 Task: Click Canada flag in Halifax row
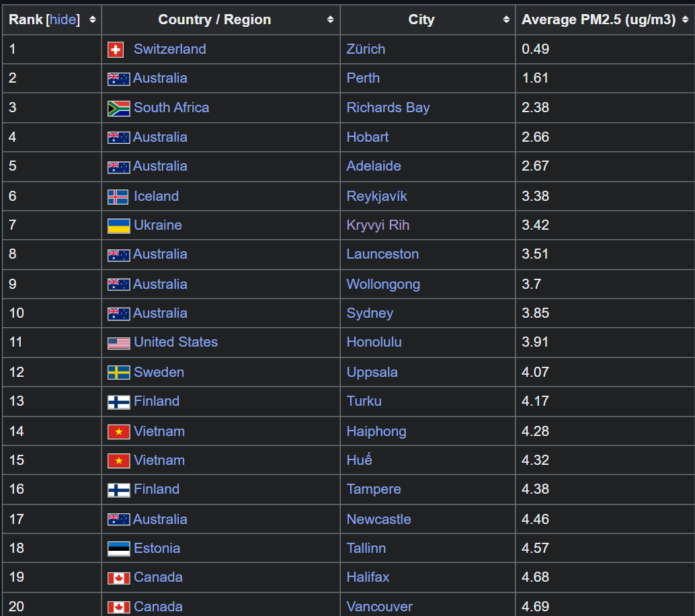click(119, 578)
